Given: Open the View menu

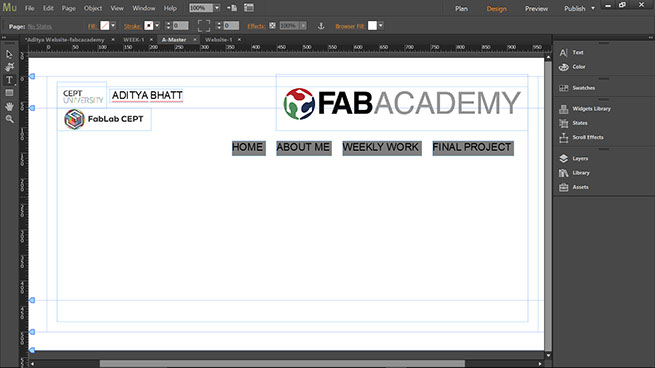Looking at the screenshot, I should (x=117, y=8).
